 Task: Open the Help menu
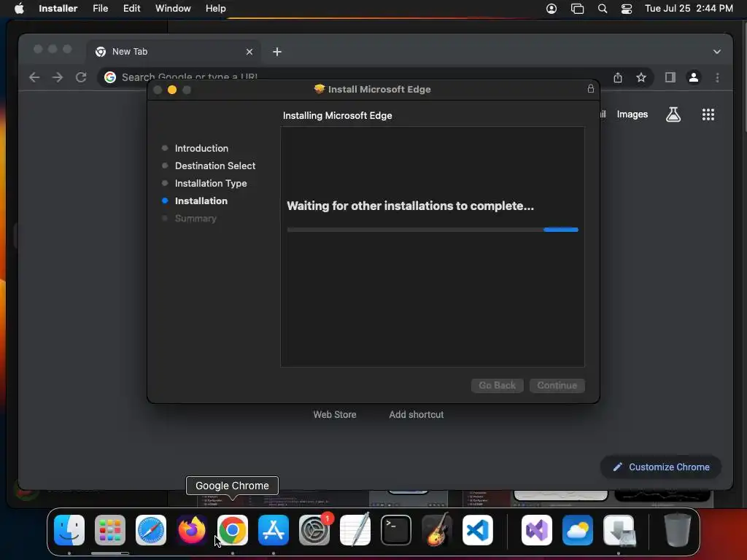pyautogui.click(x=215, y=9)
